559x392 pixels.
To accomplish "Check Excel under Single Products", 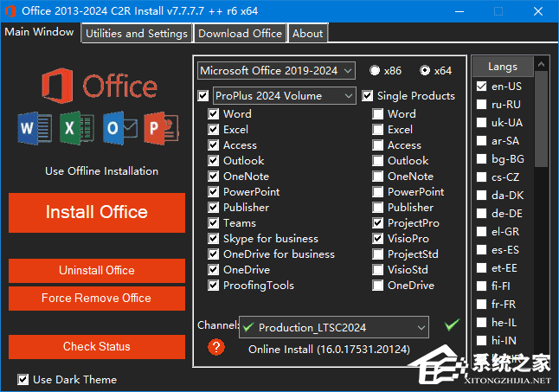I will click(378, 130).
